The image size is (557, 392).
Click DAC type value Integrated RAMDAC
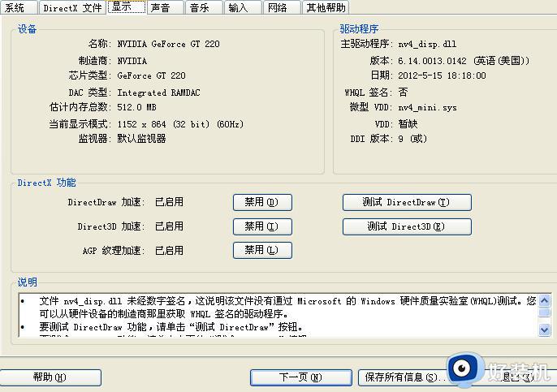click(x=158, y=93)
